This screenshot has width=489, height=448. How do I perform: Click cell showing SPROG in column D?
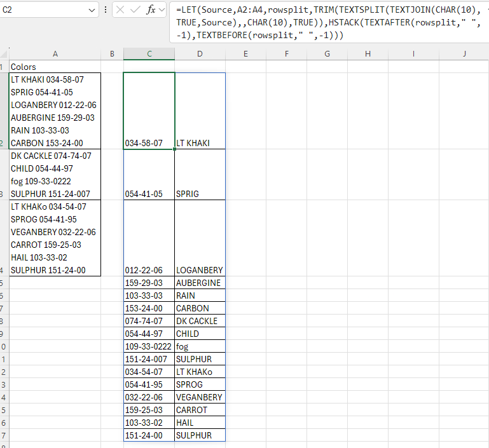pos(200,384)
